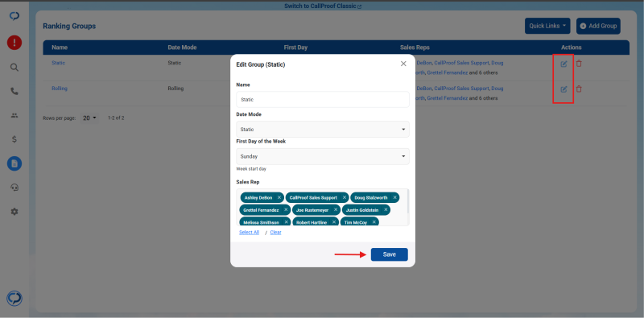The image size is (644, 318).
Task: Remove Doug Stalzworth chip
Action: click(x=394, y=197)
